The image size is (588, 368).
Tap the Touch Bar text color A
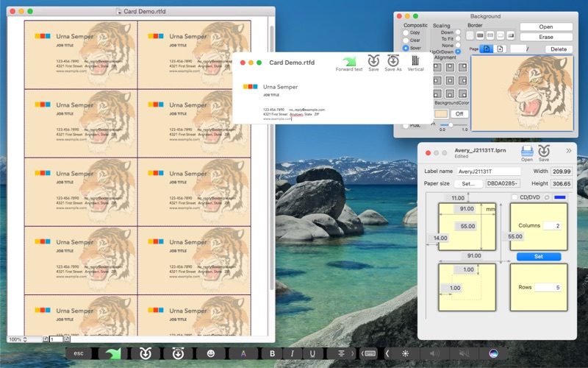(x=243, y=353)
